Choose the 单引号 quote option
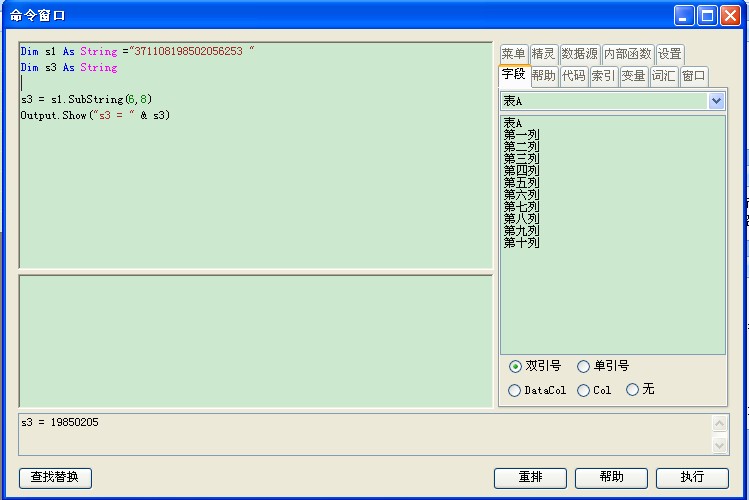The width and height of the screenshot is (749, 500). (583, 366)
